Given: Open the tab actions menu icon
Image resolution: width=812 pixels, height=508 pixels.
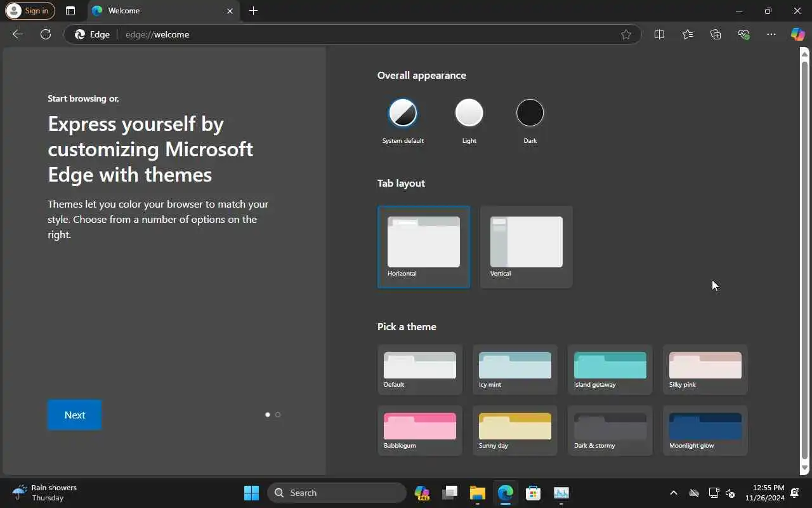Looking at the screenshot, I should click(70, 11).
